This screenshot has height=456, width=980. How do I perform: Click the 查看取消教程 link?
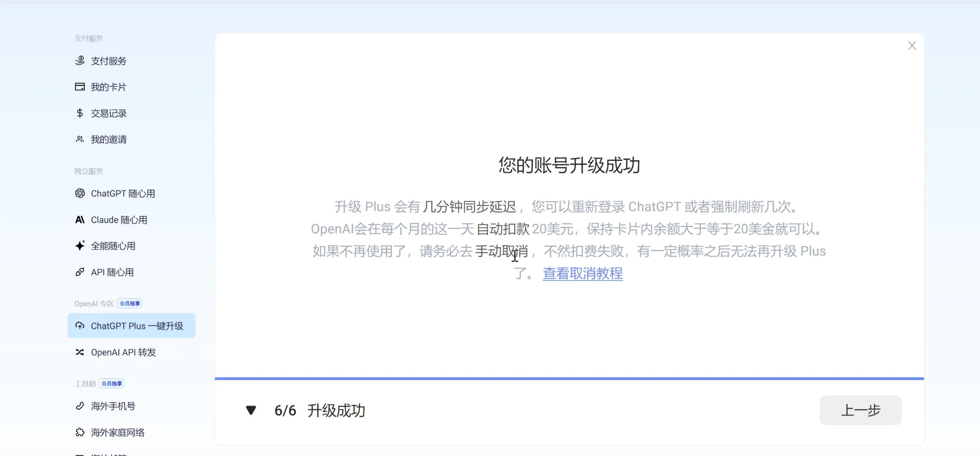point(582,273)
